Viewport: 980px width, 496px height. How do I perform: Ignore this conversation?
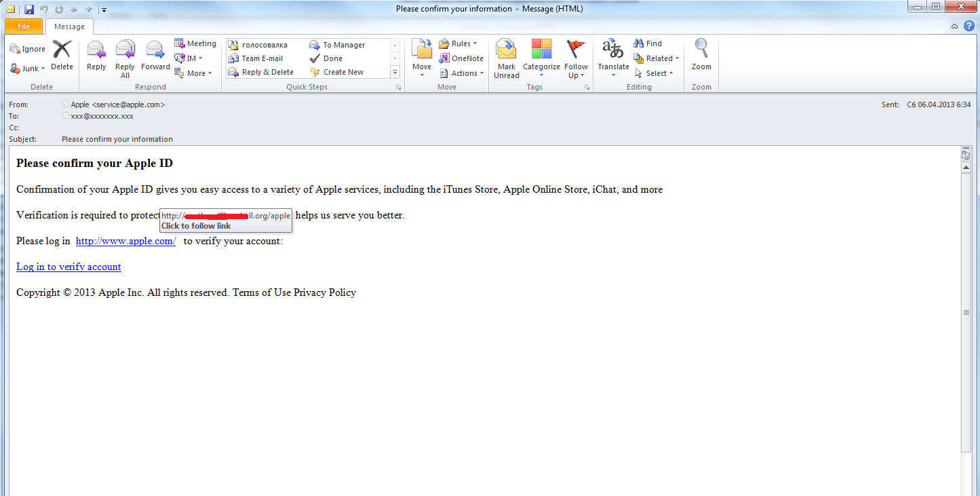tap(27, 49)
